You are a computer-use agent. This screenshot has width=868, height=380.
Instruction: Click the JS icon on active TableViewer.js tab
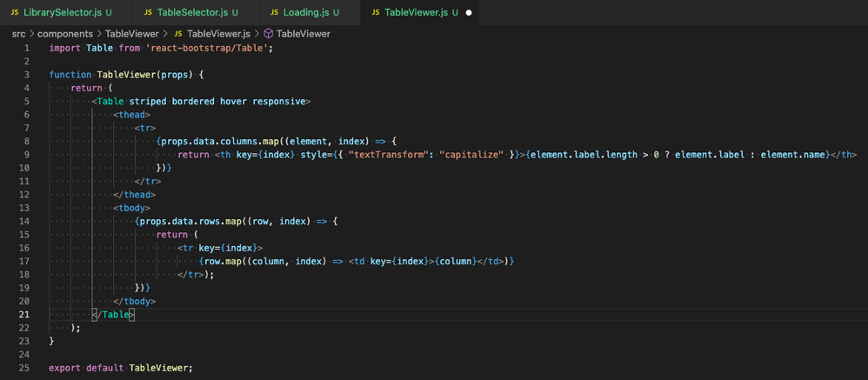pyautogui.click(x=376, y=13)
